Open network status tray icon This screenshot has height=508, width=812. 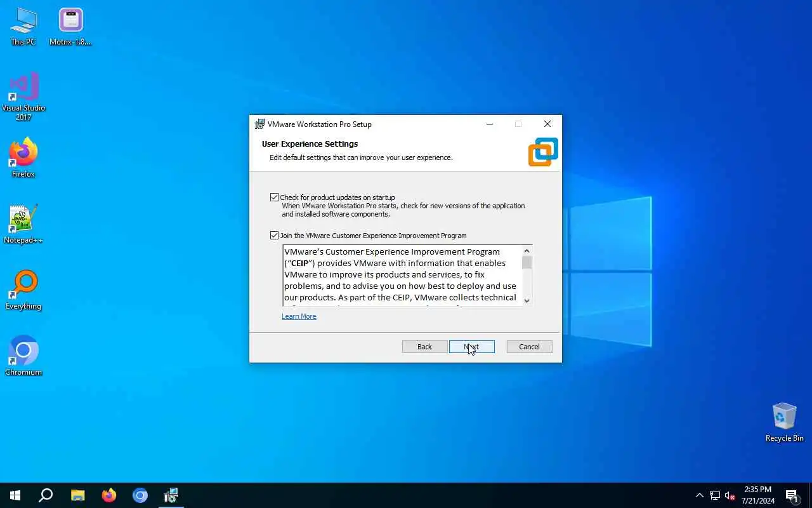point(715,495)
